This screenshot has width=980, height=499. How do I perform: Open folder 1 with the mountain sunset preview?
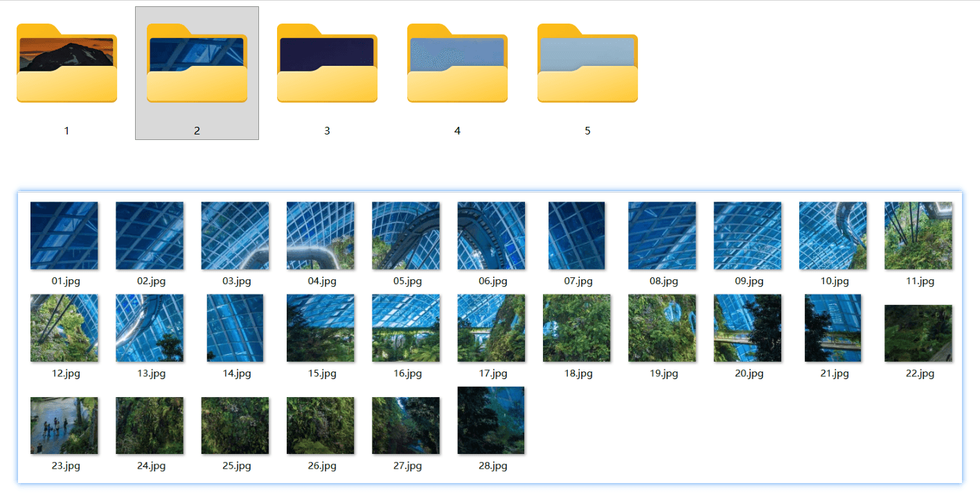click(x=66, y=63)
